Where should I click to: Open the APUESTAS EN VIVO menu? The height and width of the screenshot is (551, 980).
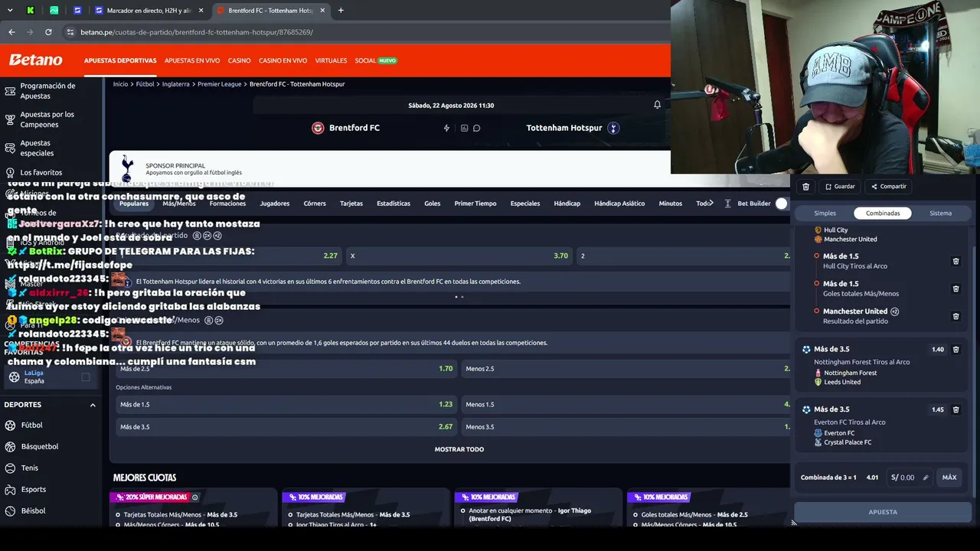192,60
